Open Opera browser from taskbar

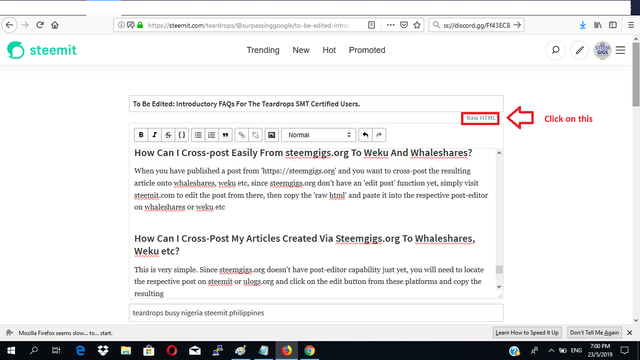pyautogui.click(x=172, y=351)
